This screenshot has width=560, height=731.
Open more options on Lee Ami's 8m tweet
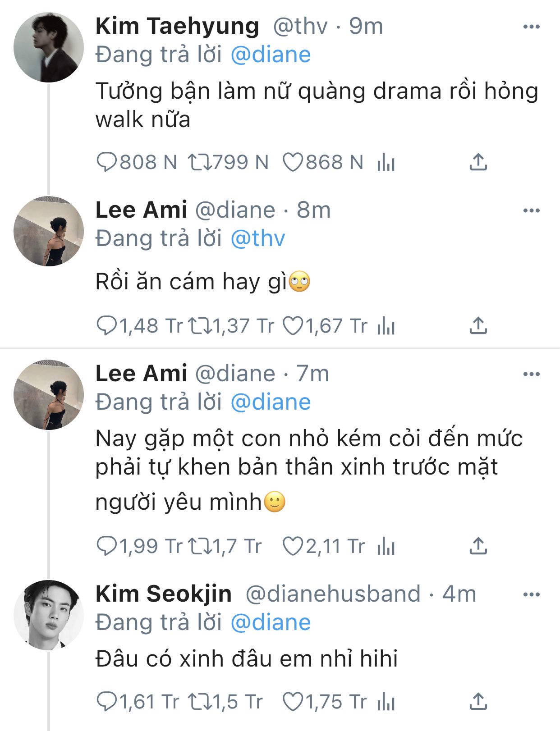[x=531, y=210]
